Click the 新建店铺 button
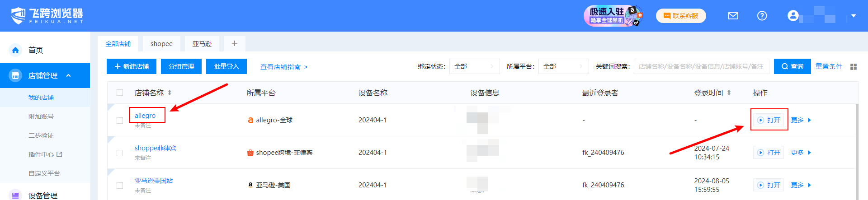This screenshot has height=200, width=868. tap(132, 66)
